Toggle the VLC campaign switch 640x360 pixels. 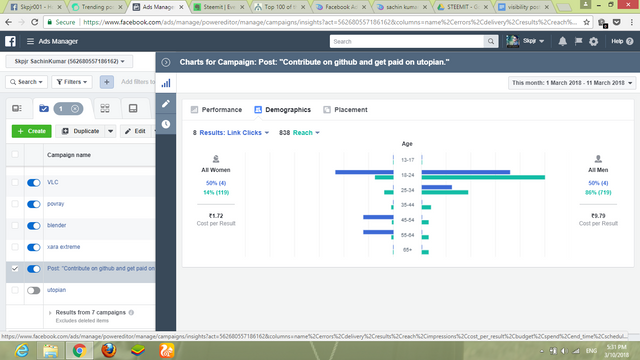coord(33,182)
